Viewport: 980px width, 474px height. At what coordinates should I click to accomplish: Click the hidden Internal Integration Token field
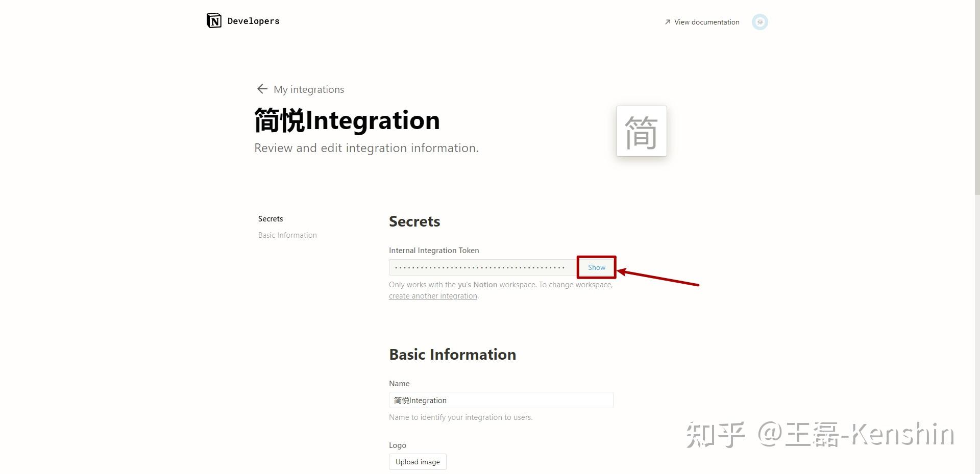[482, 267]
